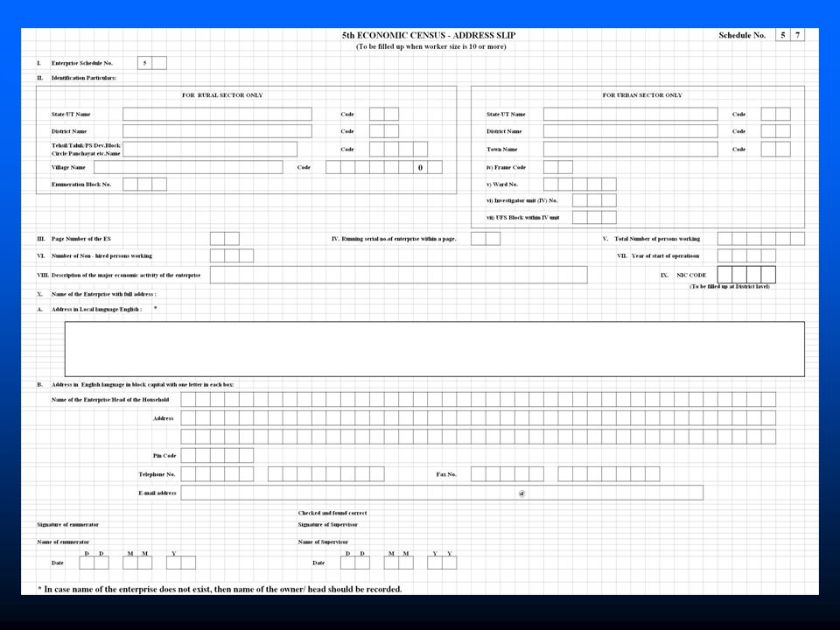Click the large local language address box
Image resolution: width=840 pixels, height=630 pixels.
[x=435, y=349]
